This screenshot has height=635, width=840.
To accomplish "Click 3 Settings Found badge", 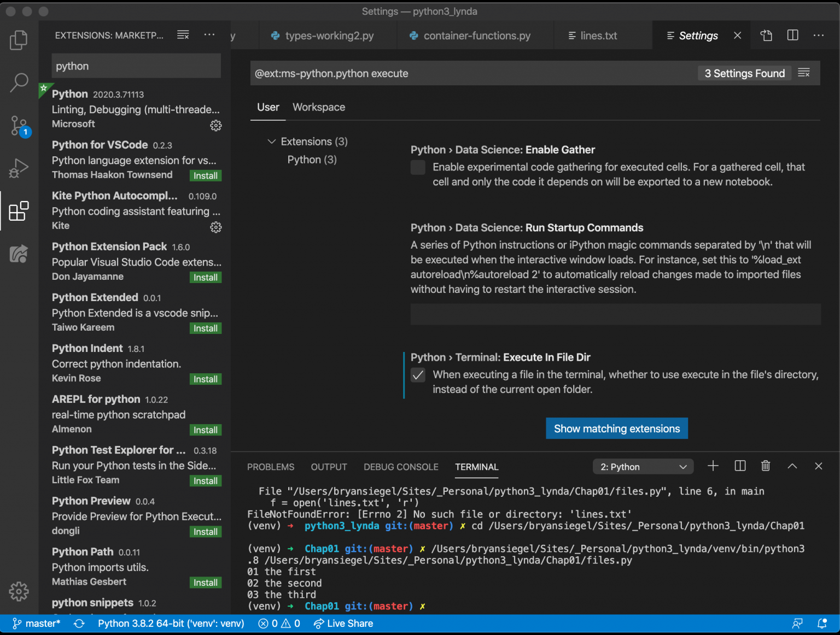I will [x=744, y=73].
